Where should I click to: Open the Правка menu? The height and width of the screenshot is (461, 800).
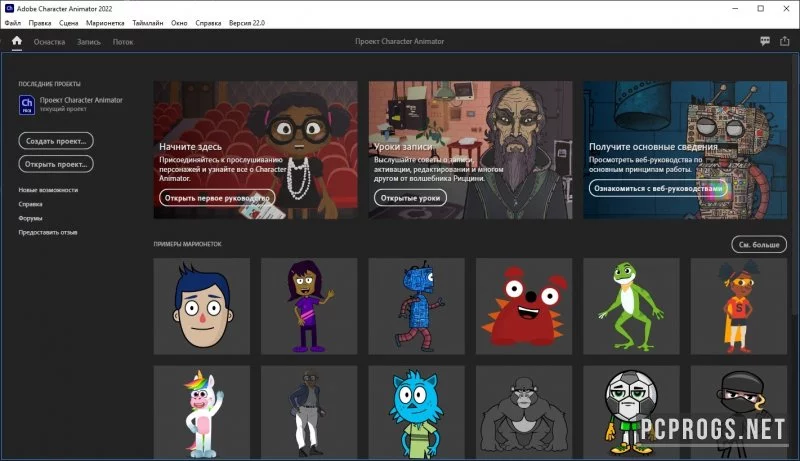(40, 23)
